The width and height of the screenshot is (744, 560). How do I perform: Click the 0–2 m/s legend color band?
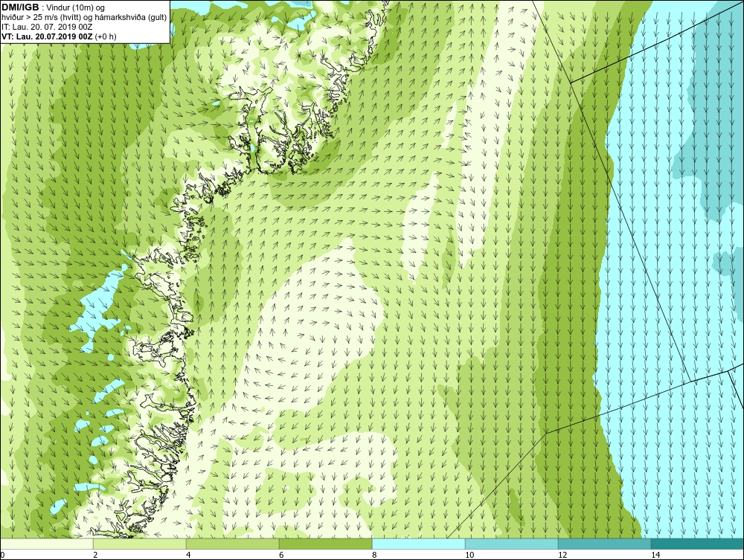46,544
